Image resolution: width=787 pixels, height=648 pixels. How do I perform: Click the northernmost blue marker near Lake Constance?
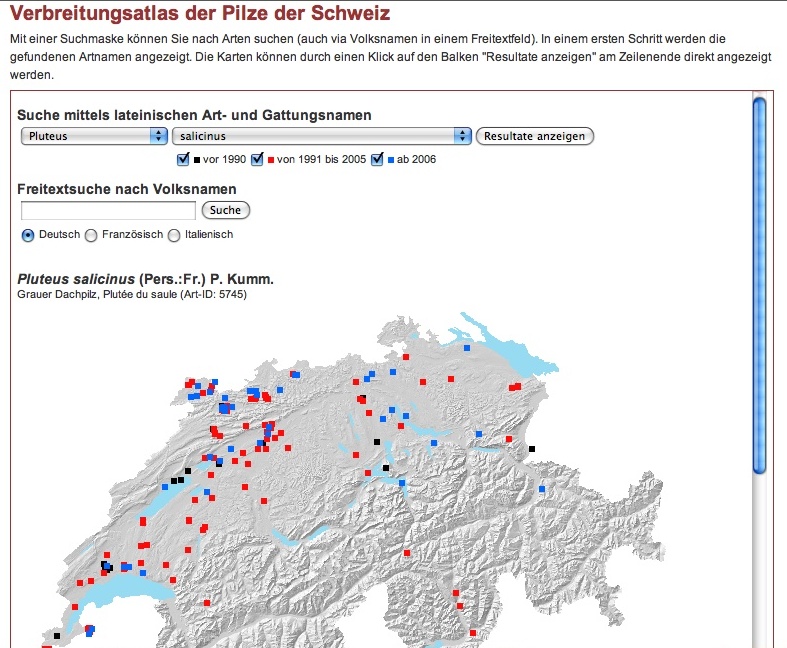coord(467,349)
